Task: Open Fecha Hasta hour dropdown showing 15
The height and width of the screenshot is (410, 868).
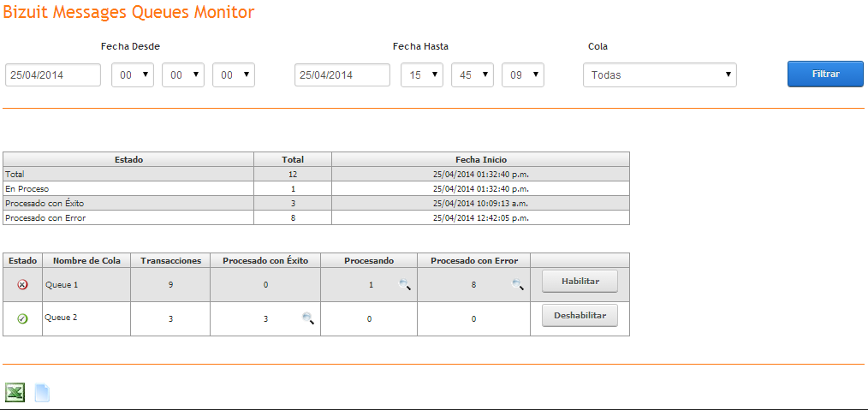Action: 422,74
